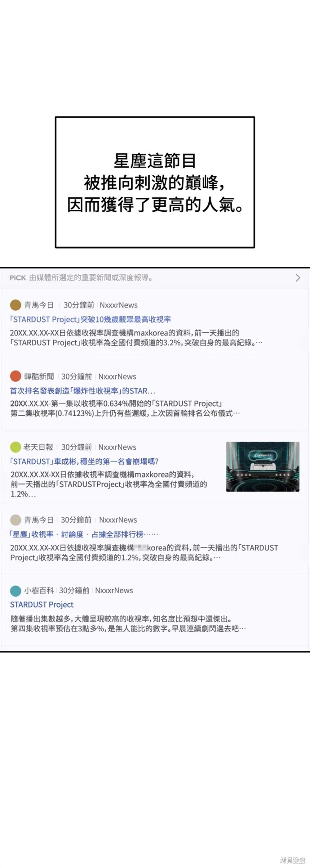310x868 pixels.
Task: Open the STARDUST Project encyclopedia headline
Action: pyautogui.click(x=42, y=605)
